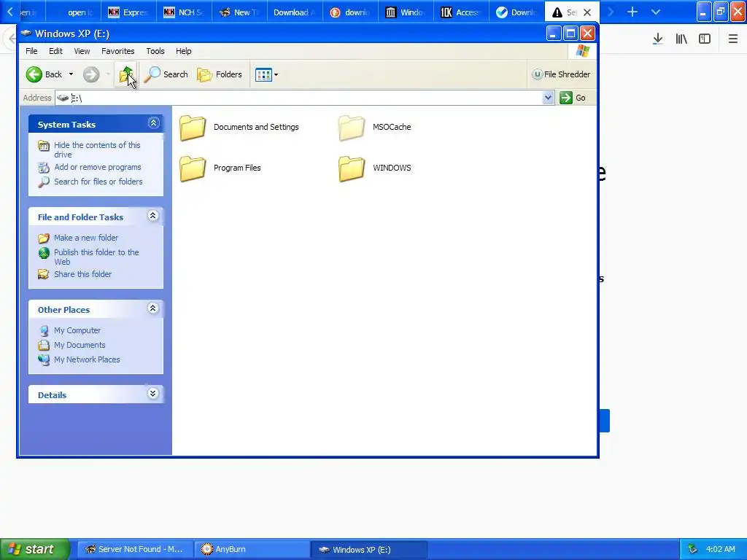This screenshot has width=747, height=560.
Task: Switch to AnyBurn taskbar item
Action: pyautogui.click(x=252, y=549)
